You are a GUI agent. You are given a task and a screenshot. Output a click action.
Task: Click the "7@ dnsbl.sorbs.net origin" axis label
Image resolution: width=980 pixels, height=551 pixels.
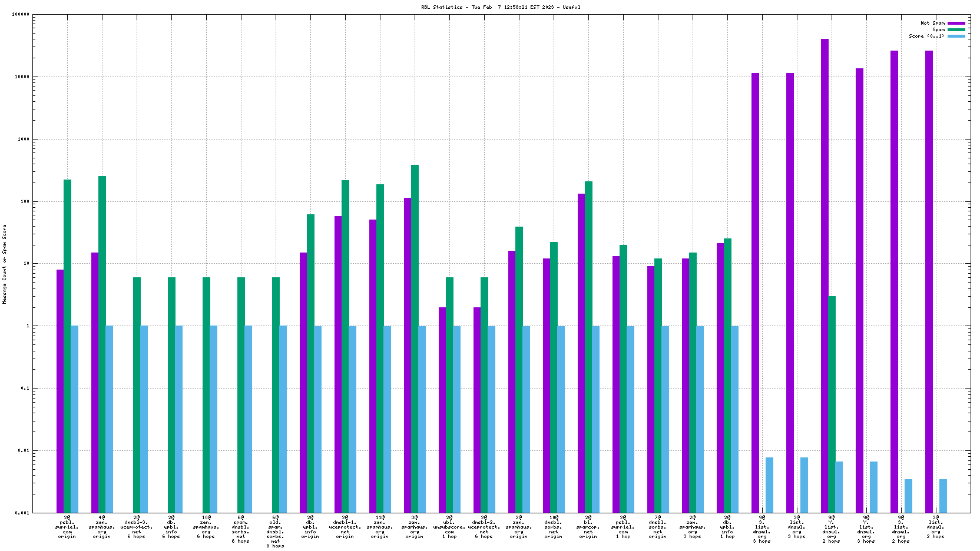[658, 527]
